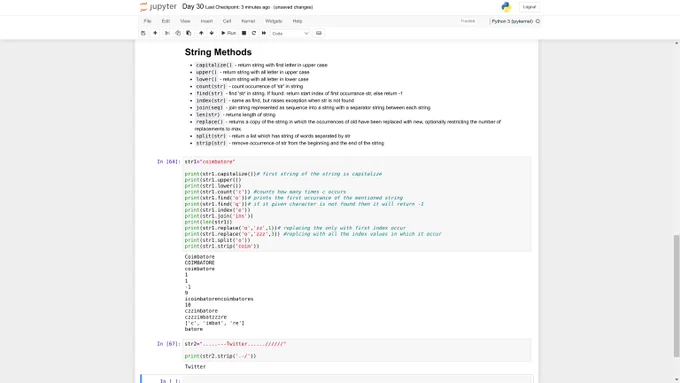Click the Logout button
Image resolution: width=680 pixels, height=383 pixels.
click(529, 7)
